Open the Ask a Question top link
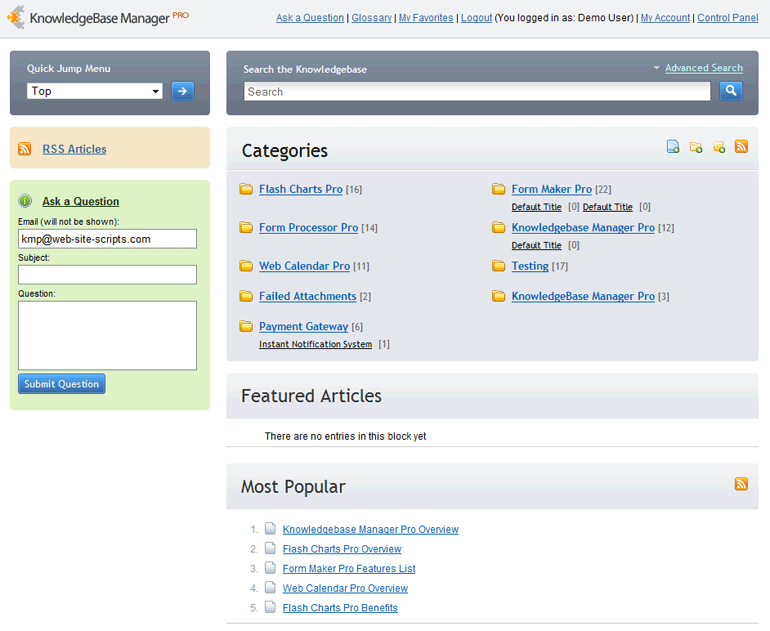The image size is (770, 631). point(310,18)
